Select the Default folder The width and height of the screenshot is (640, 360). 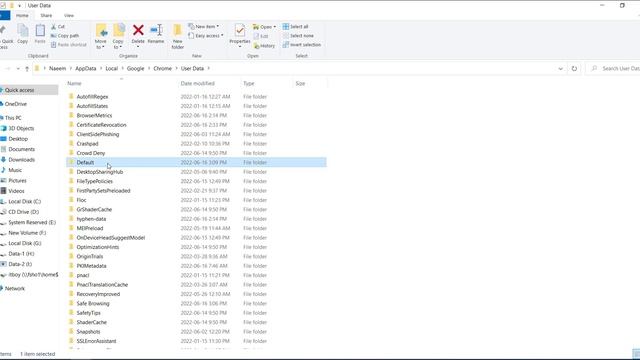196,162
